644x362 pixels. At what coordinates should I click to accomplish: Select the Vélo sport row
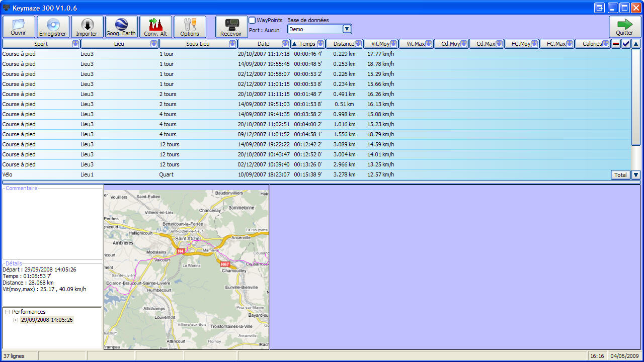point(316,174)
